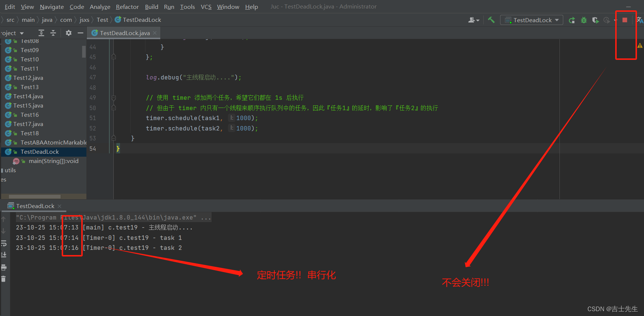Screen dimensions: 644x316
Task: Click the Project panel horizontal scrollbar
Action: pyautogui.click(x=35, y=197)
